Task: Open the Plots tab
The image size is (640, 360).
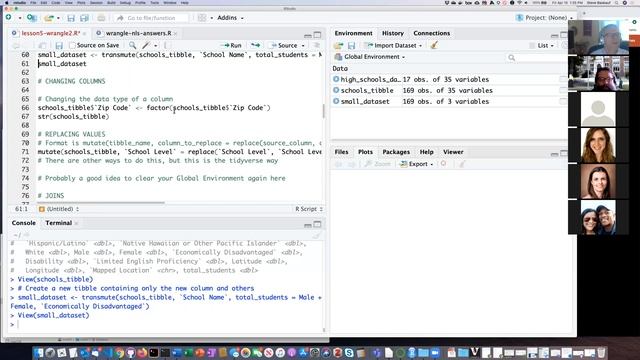Action: pyautogui.click(x=365, y=152)
